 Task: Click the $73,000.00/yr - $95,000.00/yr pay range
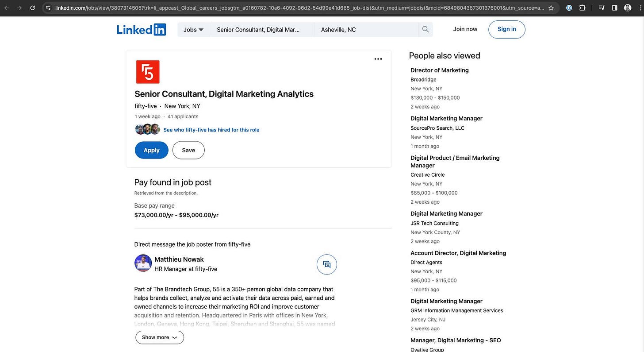(176, 215)
